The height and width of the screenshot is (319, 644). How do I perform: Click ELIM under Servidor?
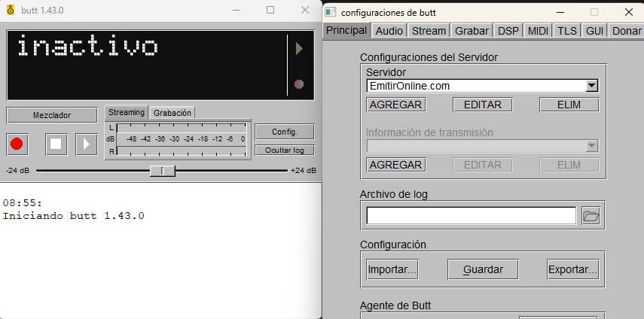click(569, 105)
